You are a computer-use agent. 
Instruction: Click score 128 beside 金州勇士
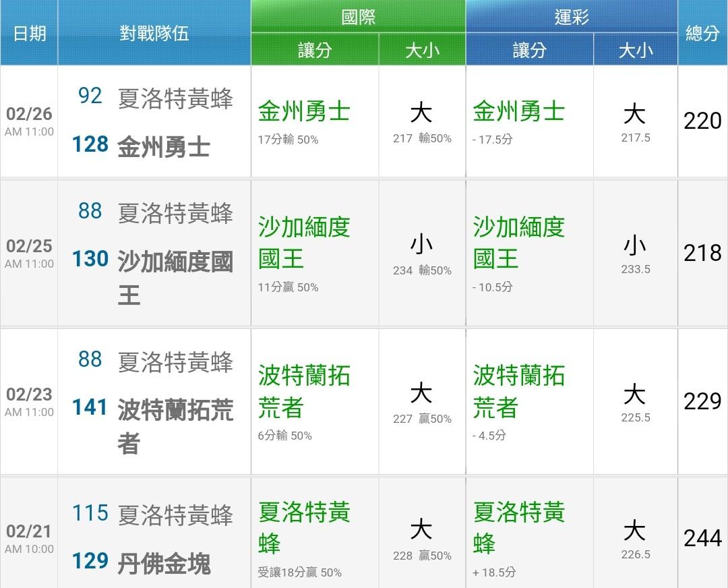pyautogui.click(x=90, y=144)
